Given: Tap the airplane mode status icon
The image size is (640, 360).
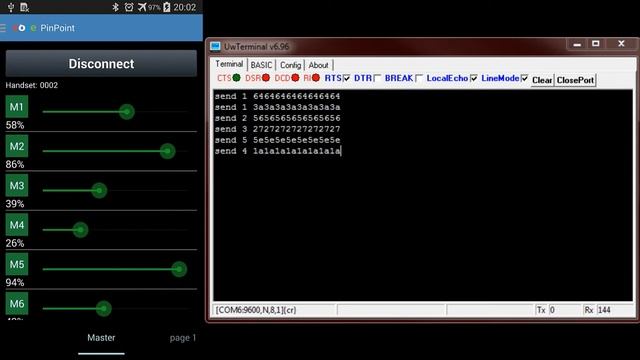Looking at the screenshot, I should 142,7.
